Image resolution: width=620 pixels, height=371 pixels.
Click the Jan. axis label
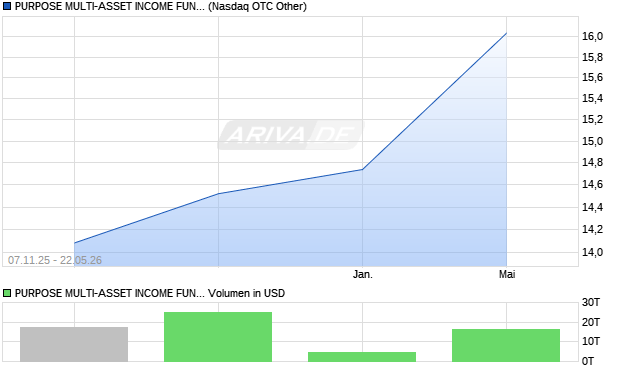coord(363,274)
